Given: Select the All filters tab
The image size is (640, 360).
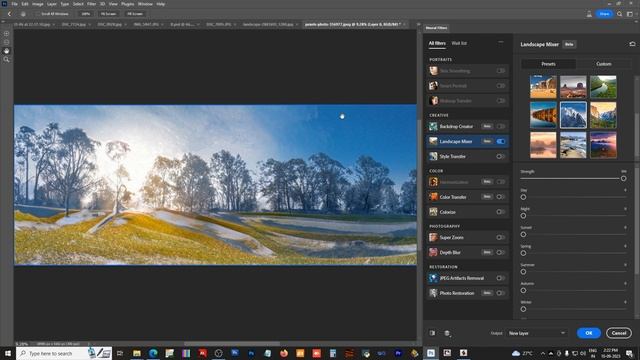Looking at the screenshot, I should pos(437,43).
